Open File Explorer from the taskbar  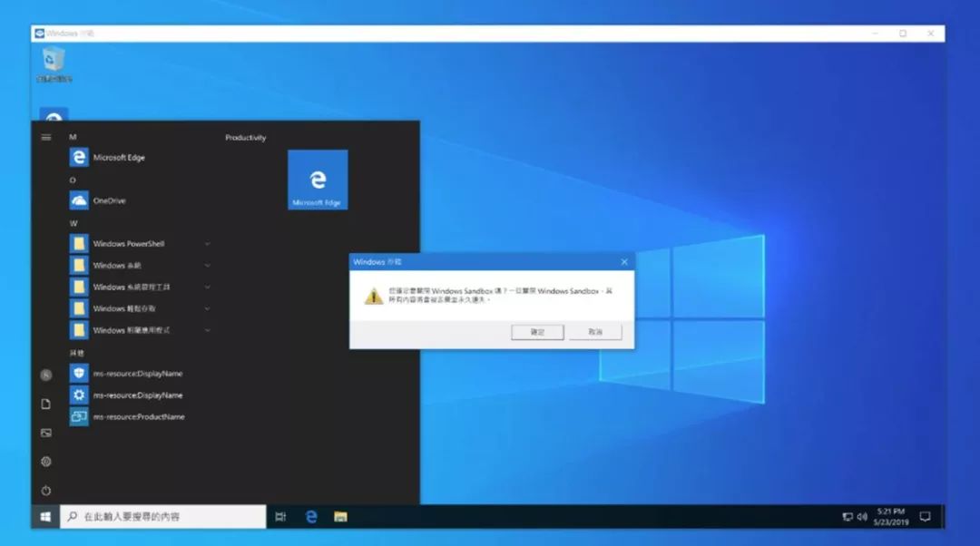point(340,517)
